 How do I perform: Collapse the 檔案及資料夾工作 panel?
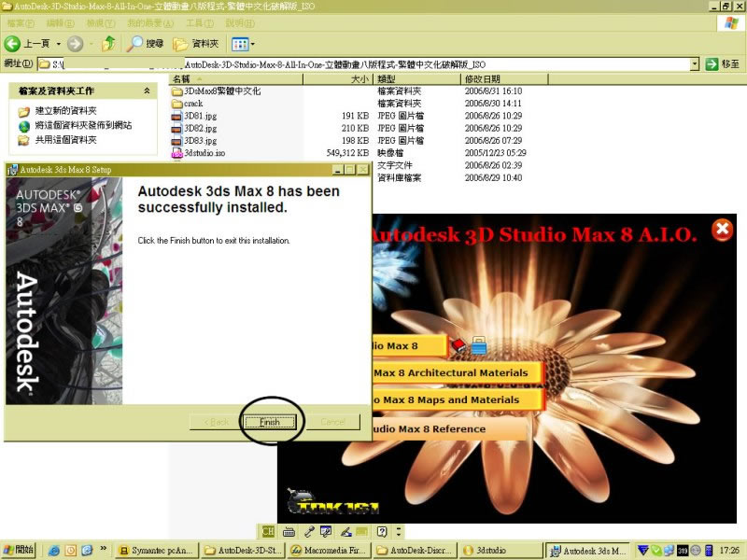(147, 91)
